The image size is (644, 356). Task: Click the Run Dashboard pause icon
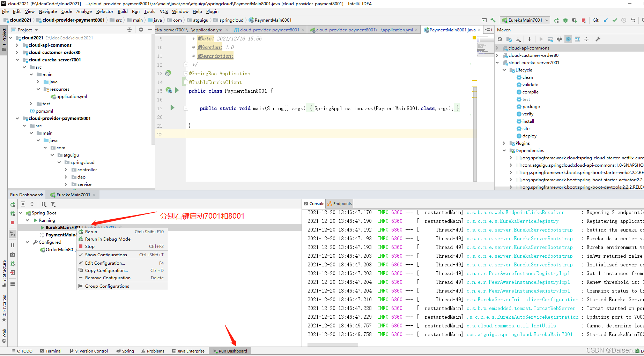pos(13,245)
